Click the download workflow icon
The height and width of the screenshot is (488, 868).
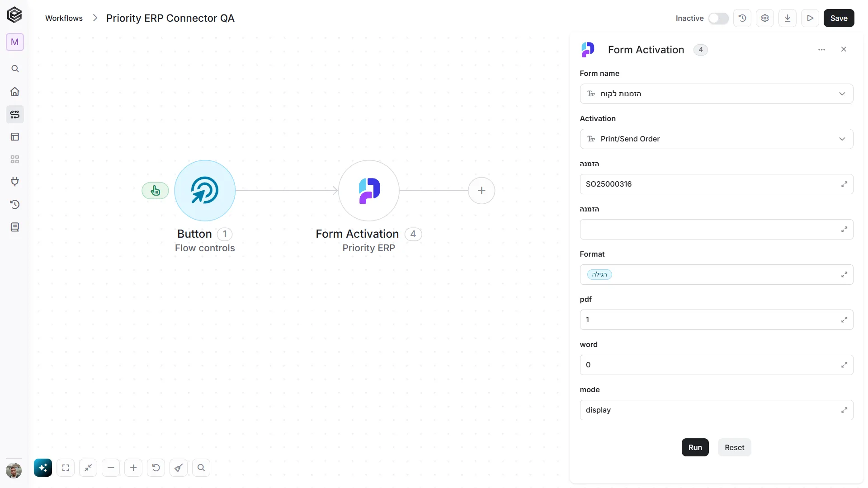(788, 18)
